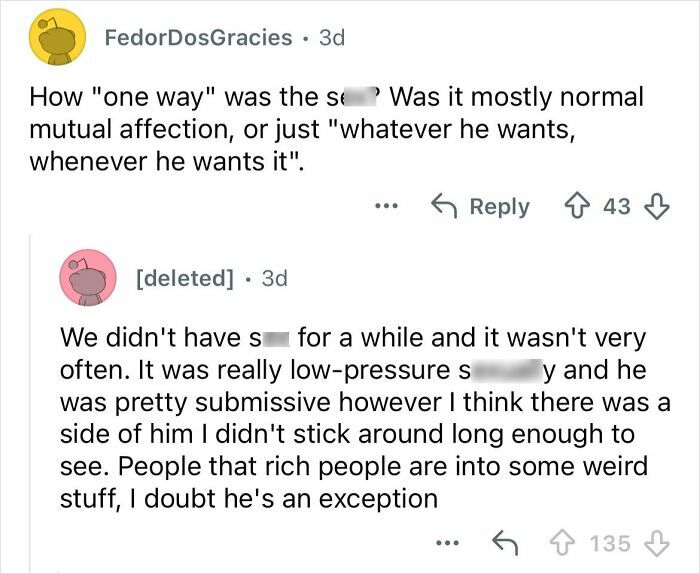Screen dimensions: 700x574
Task: Open more options on the deleted user's reply
Action: [450, 543]
